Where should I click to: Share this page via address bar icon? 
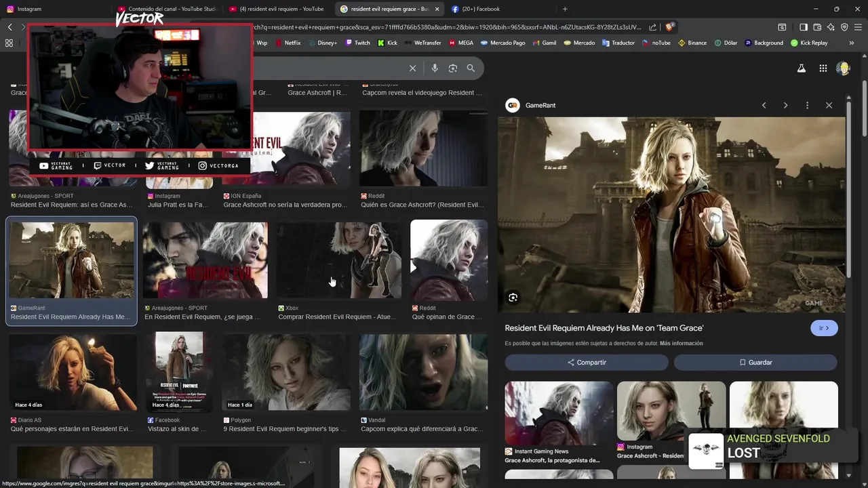tap(652, 27)
